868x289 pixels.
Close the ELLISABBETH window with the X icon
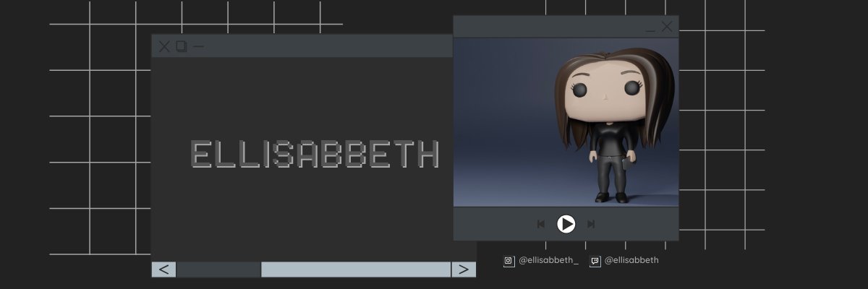click(x=164, y=46)
